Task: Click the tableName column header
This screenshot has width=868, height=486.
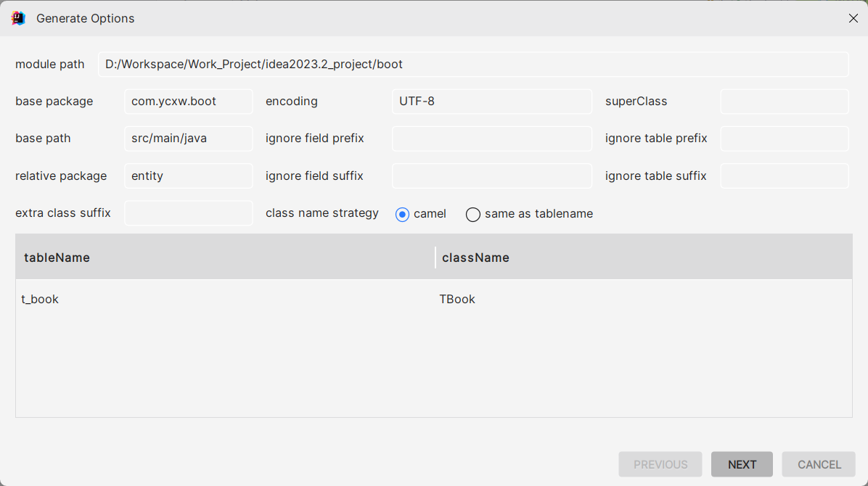Action: click(x=225, y=258)
